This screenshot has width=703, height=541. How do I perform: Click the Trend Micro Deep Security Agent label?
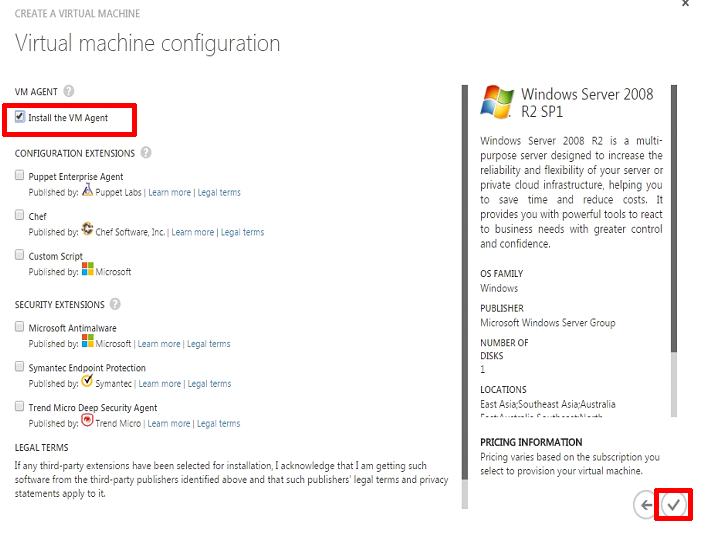(93, 408)
